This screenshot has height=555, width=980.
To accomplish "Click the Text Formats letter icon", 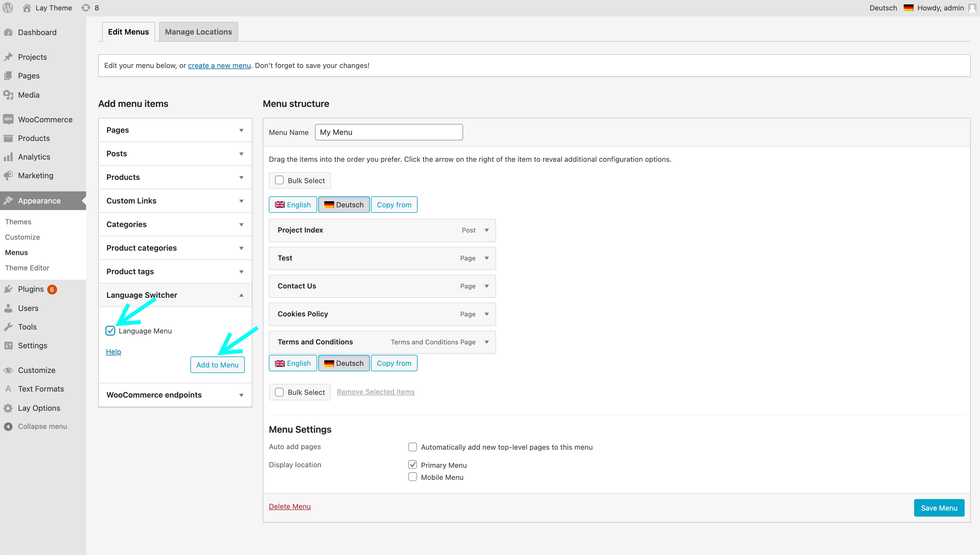I will coord(9,389).
